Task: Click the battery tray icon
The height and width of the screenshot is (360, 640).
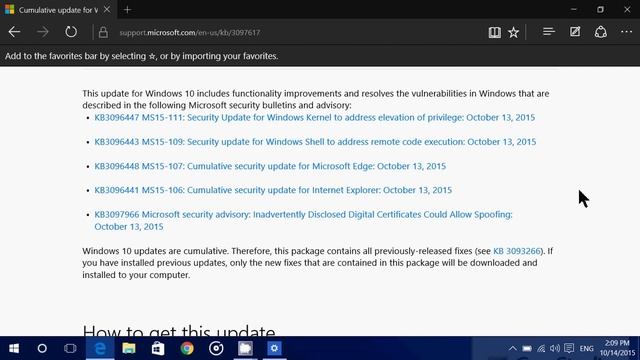Action: pyautogui.click(x=527, y=348)
